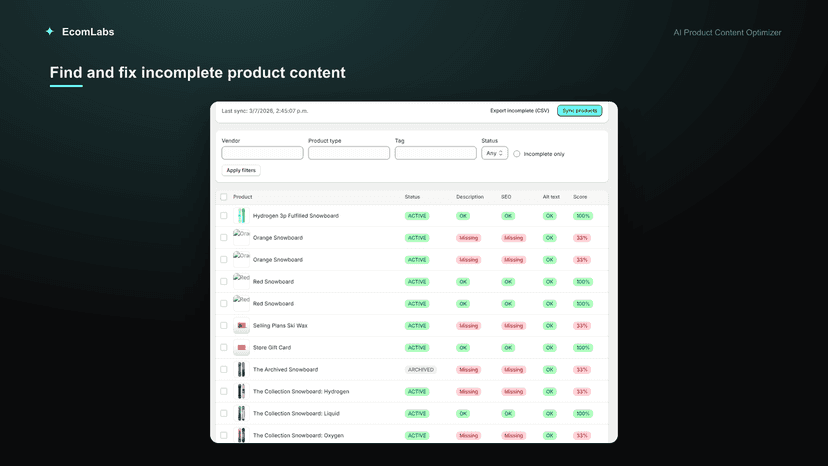
Task: Open The Collection Snowboard: Liquid name
Action: (x=296, y=413)
